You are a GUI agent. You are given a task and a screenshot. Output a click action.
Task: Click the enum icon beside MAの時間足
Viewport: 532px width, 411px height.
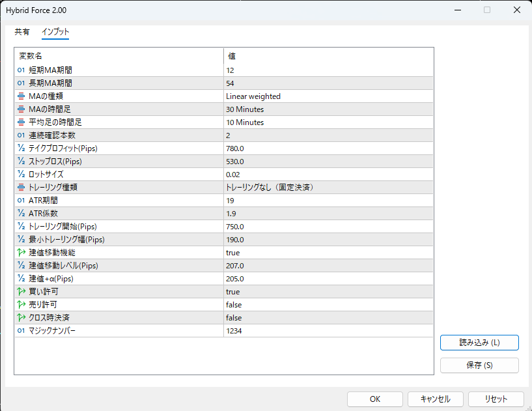21,109
